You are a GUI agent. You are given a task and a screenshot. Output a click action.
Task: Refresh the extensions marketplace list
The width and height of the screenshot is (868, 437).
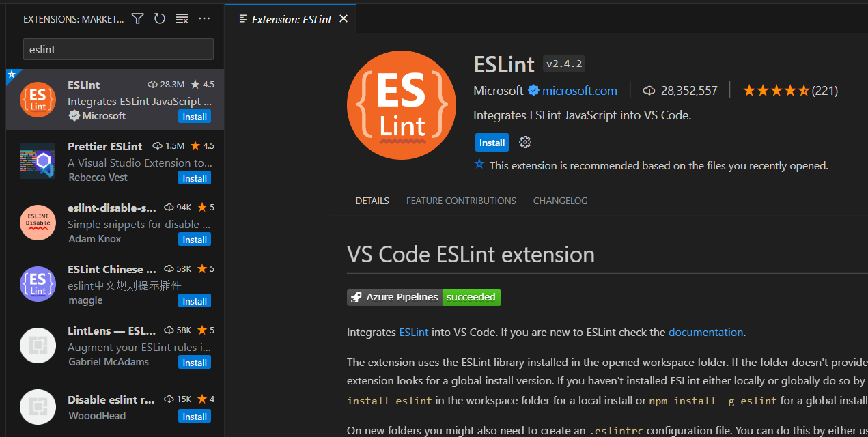click(x=160, y=19)
